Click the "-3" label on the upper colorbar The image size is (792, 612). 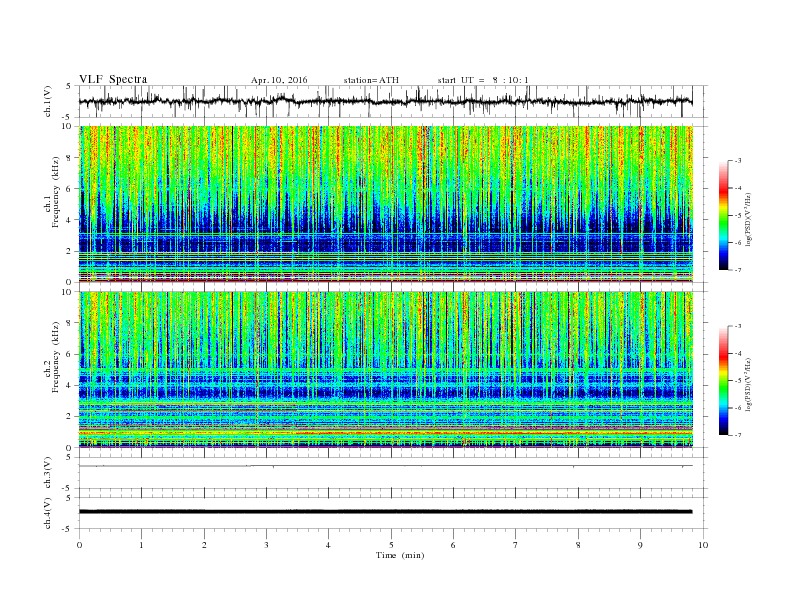point(738,161)
